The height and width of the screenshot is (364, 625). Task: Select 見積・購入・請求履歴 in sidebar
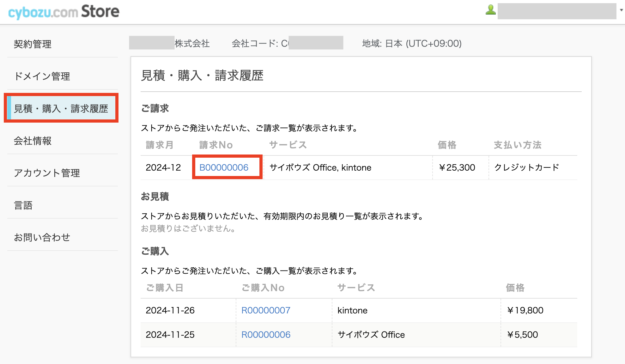click(x=61, y=109)
